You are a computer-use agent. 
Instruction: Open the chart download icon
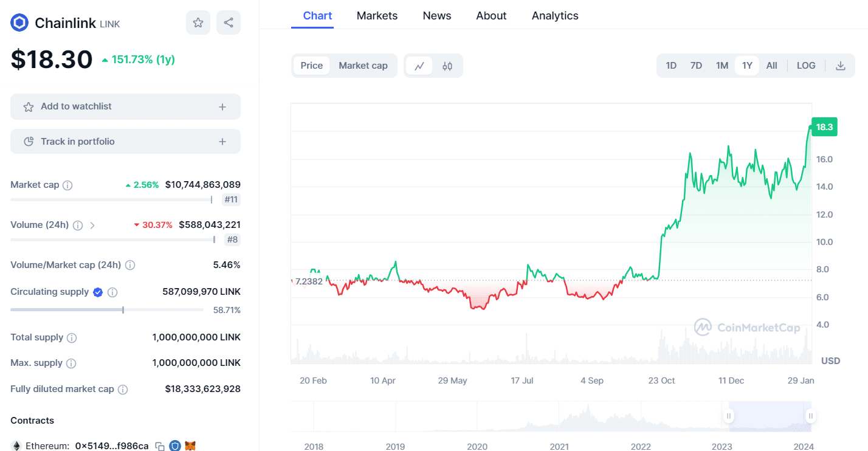tap(841, 65)
